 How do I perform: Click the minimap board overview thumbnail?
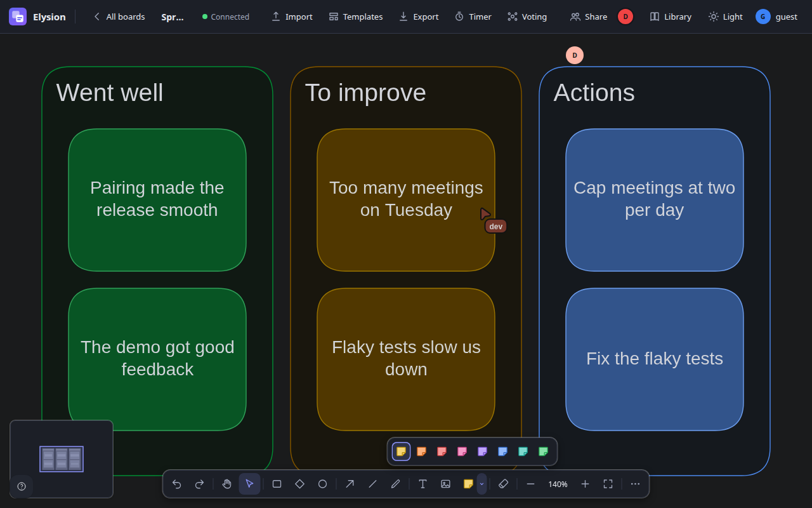[62, 458]
